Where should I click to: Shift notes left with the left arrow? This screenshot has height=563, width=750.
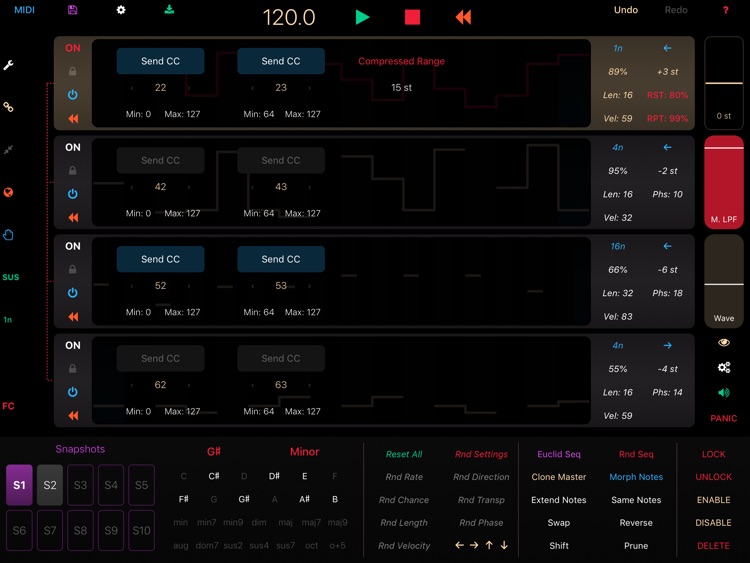(x=459, y=545)
